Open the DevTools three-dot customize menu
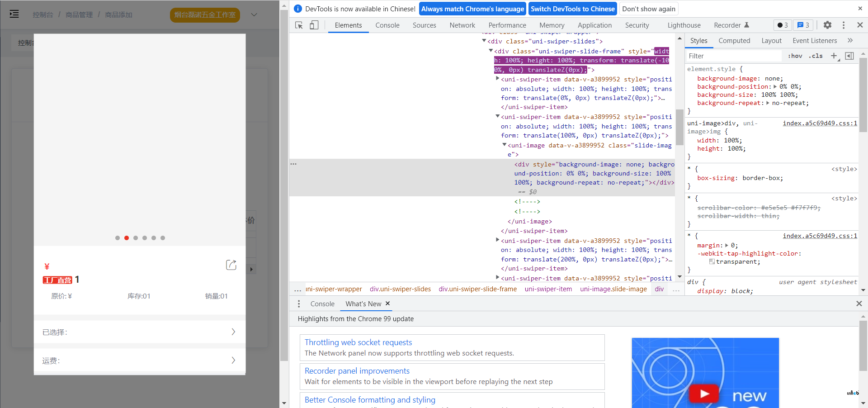The width and height of the screenshot is (868, 408). pos(844,25)
